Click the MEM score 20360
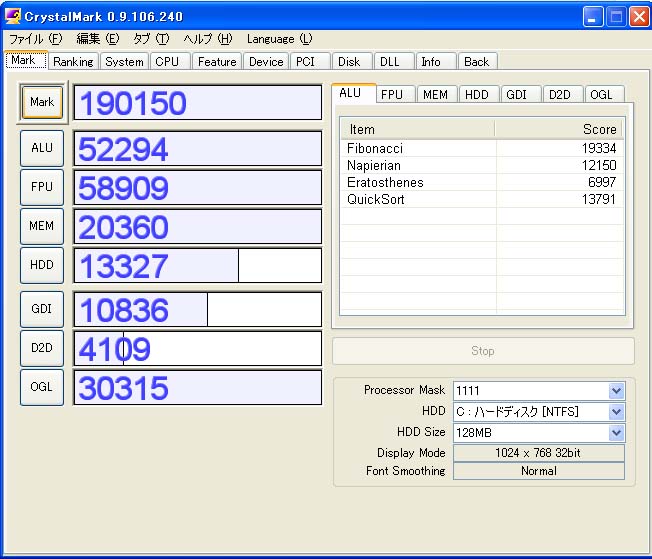652x559 pixels. click(198, 226)
